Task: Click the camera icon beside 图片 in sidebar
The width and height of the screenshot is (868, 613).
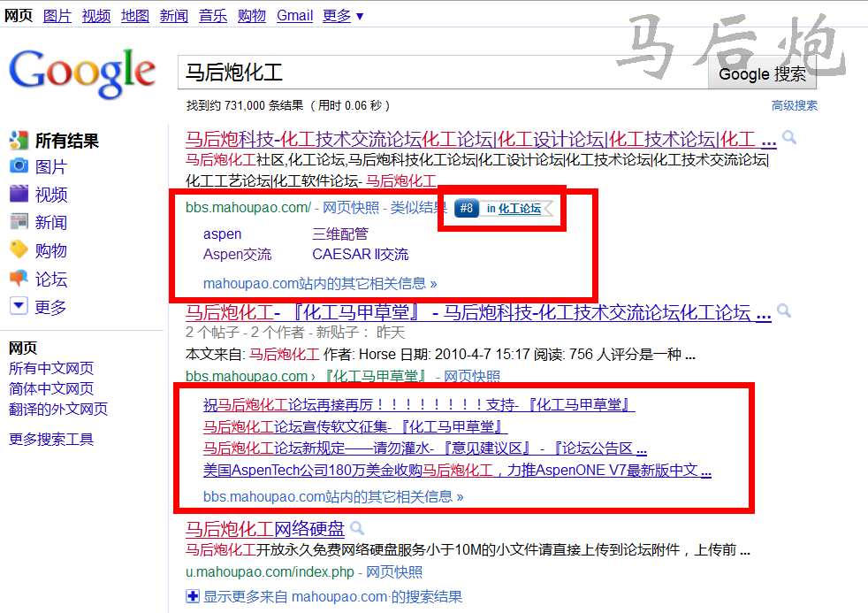Action: [19, 165]
